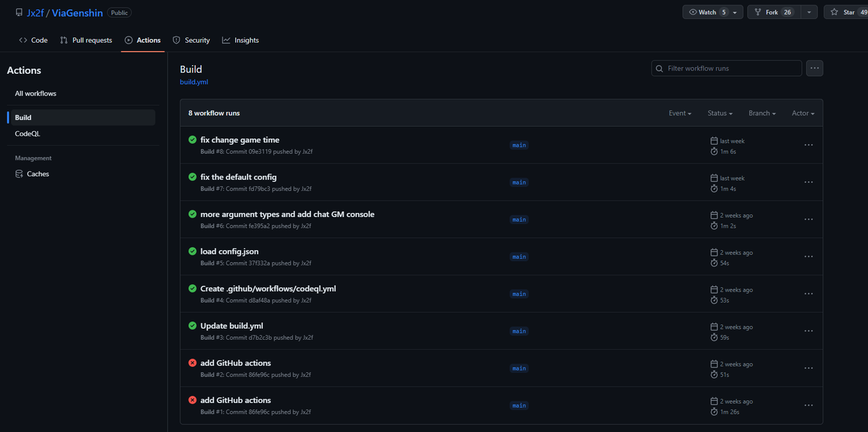The width and height of the screenshot is (868, 432).
Task: Open the 'Update build.yml' workflow run
Action: tap(232, 326)
